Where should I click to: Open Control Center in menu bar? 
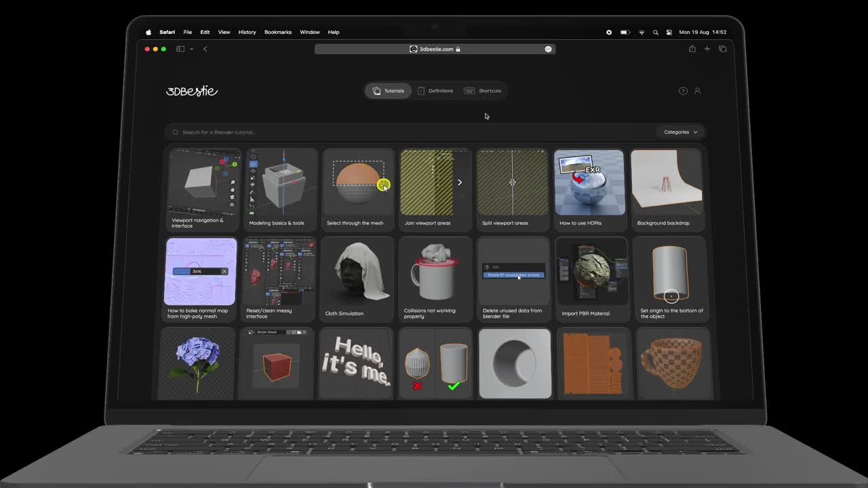669,32
